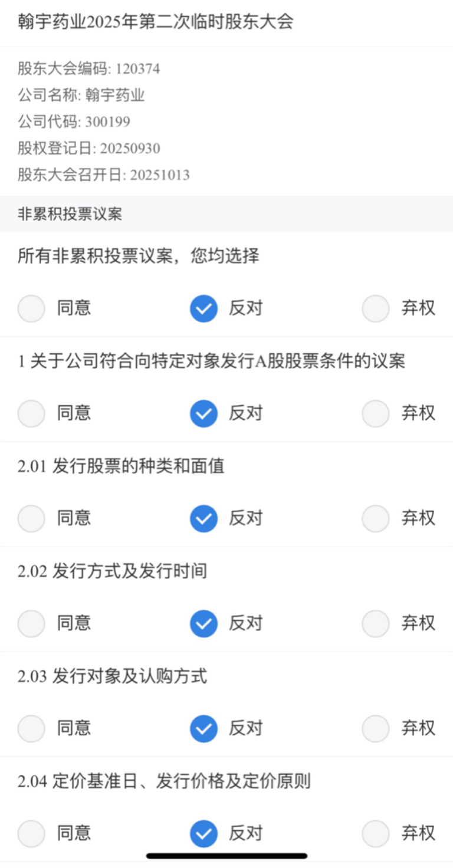Select 同意 for all non-cumulative proposals
Viewport: 453px width, 868px height.
(31, 308)
